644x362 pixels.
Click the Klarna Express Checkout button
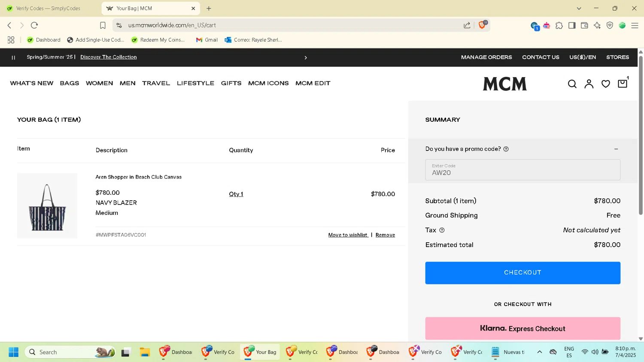point(522,329)
